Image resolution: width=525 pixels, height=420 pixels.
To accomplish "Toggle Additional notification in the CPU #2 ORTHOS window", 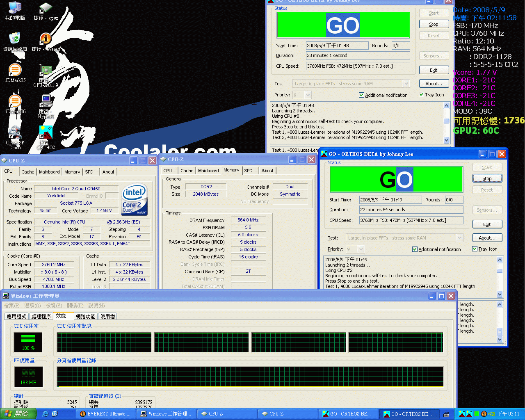I will 415,249.
